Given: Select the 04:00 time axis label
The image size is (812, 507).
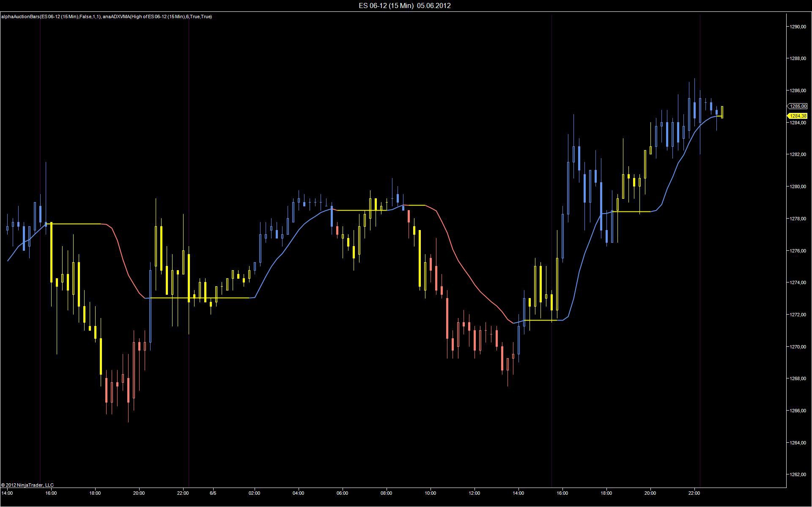Looking at the screenshot, I should (x=299, y=493).
